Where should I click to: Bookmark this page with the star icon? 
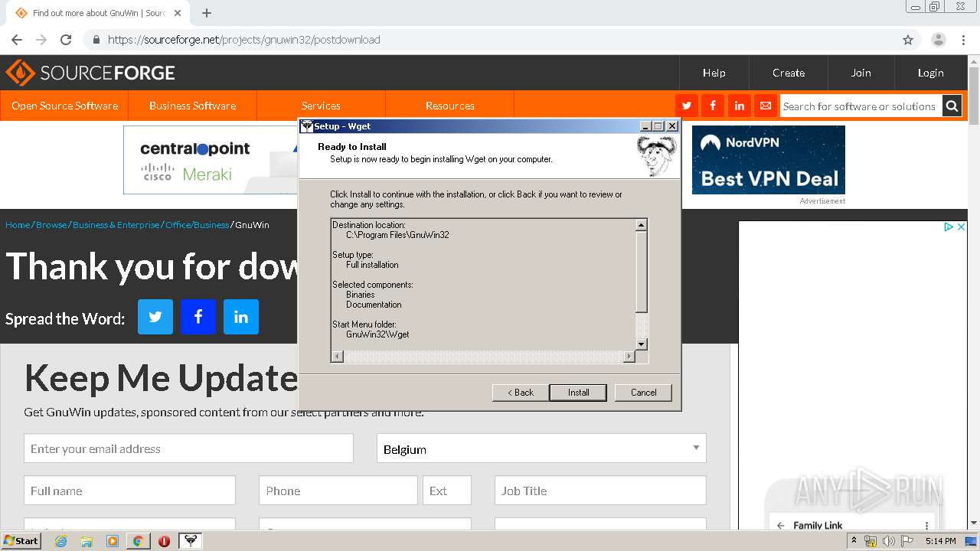(908, 40)
